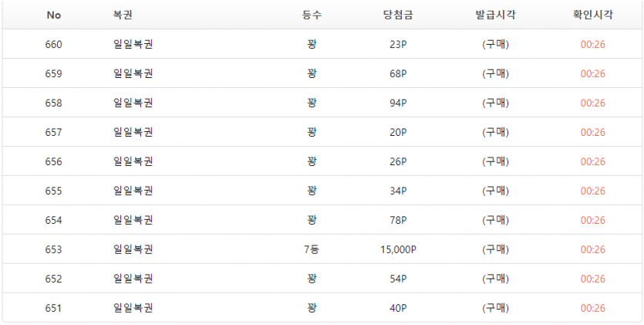Click the 40P prize amount
The height and width of the screenshot is (325, 644).
pos(398,308)
